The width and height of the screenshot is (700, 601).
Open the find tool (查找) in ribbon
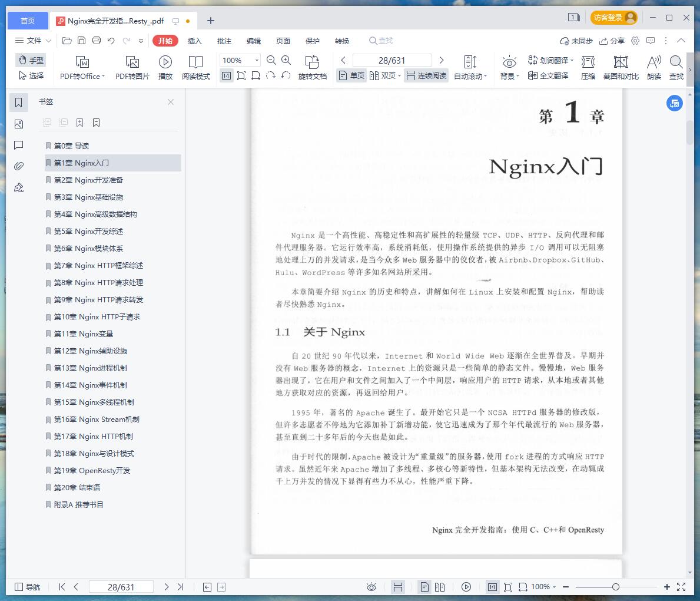coord(676,68)
